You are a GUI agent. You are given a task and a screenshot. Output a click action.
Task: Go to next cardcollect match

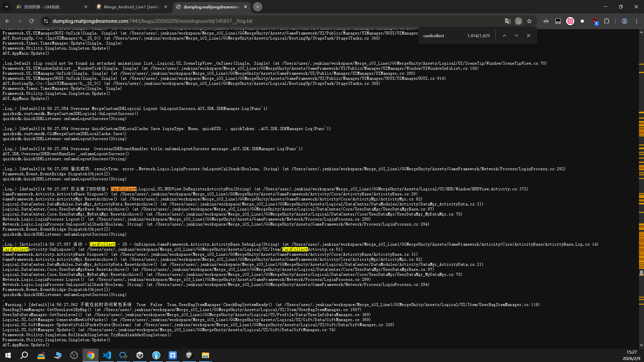pyautogui.click(x=517, y=36)
